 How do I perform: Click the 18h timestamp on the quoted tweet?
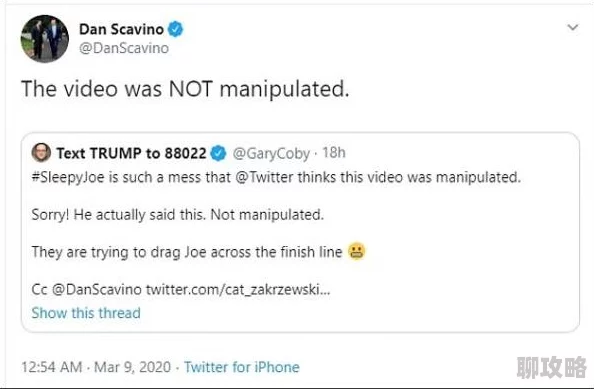tap(334, 153)
